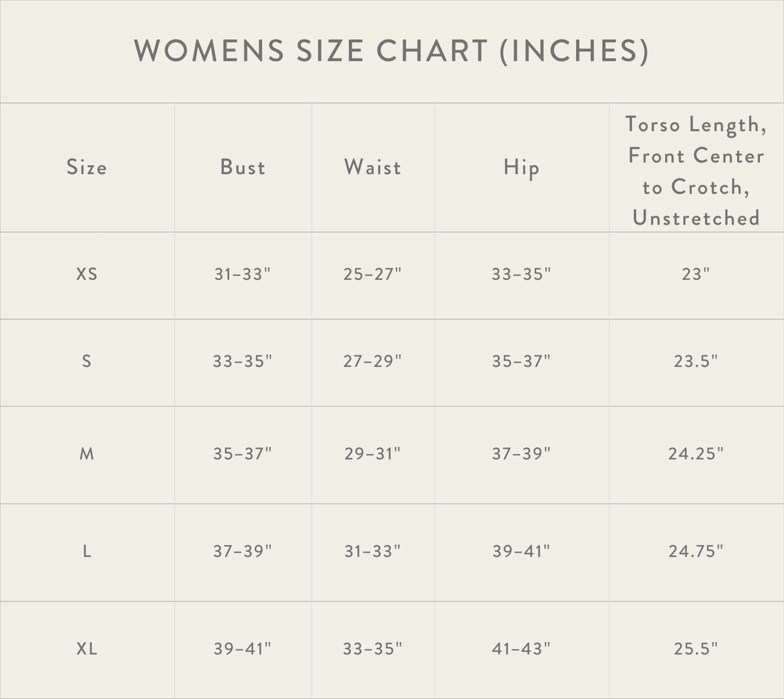Select the Size column header
Screen dimensions: 784x699
pos(86,167)
